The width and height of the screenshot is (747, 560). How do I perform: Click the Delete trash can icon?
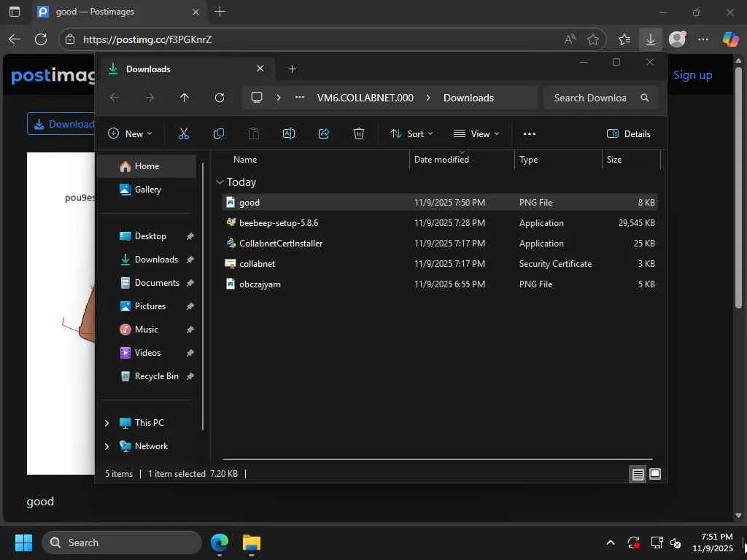359,133
